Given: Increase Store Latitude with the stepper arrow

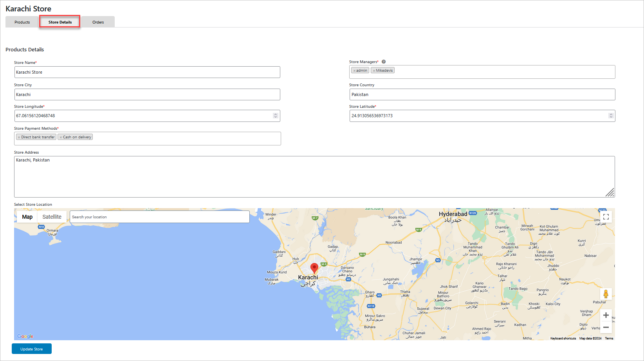Looking at the screenshot, I should tap(611, 114).
